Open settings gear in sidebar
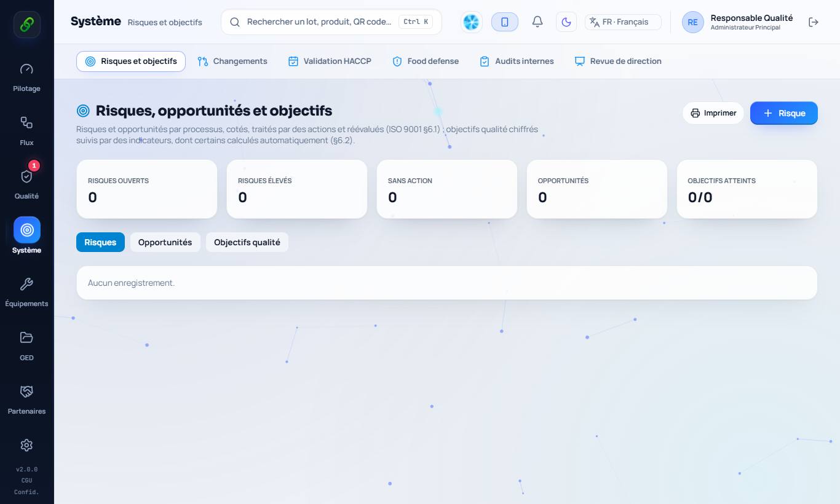This screenshot has width=840, height=504. coord(26,445)
